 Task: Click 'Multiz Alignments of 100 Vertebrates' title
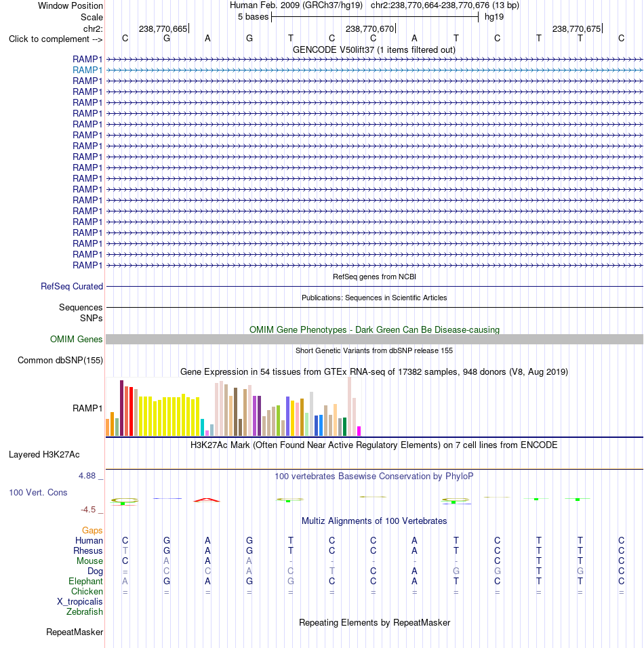[374, 521]
